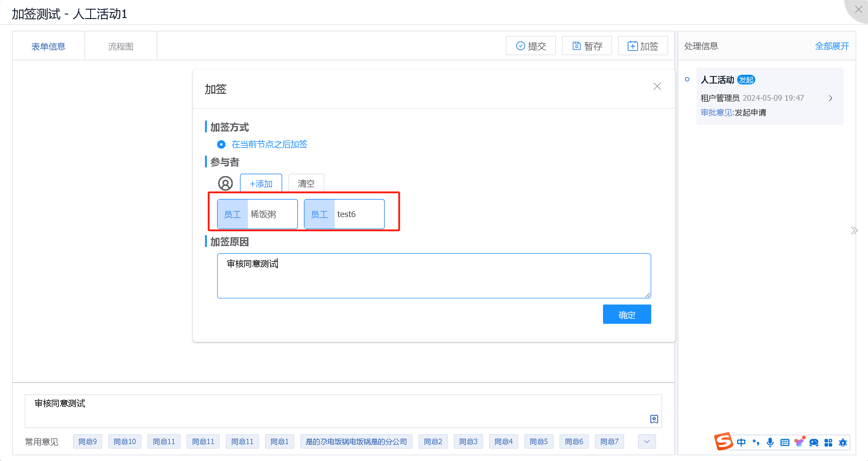
Task: Switch to the 流程图 tab
Action: [x=121, y=46]
